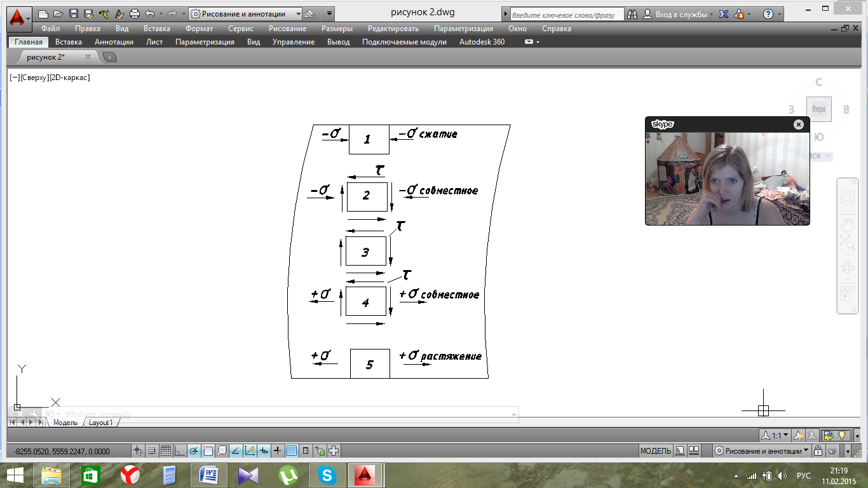Screen dimensions: 868x488
Task: Click the Open file folder icon
Action: [x=58, y=13]
